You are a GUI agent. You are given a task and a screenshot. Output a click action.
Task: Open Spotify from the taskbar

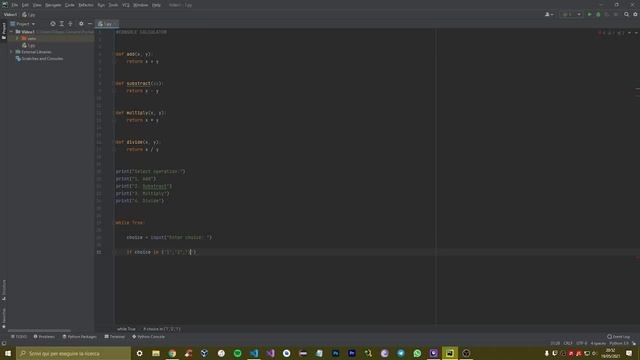[x=238, y=353]
